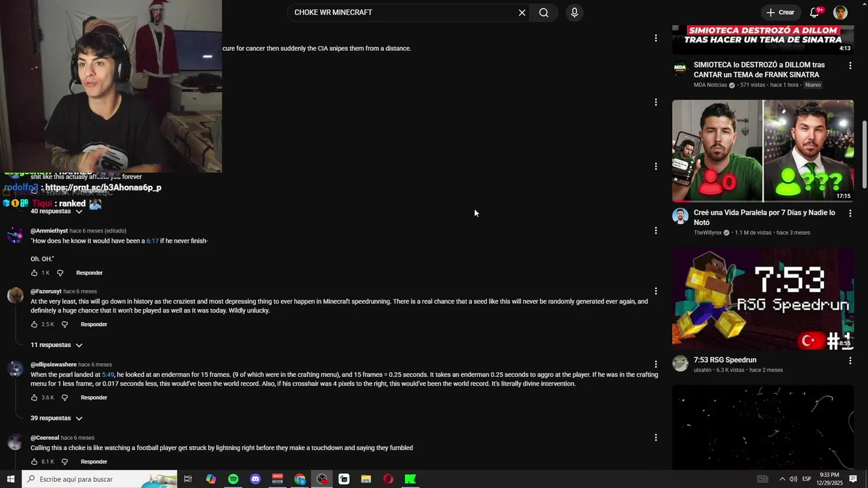Open options menu for @Fazerusyt comment
This screenshot has width=868, height=488.
click(x=656, y=291)
